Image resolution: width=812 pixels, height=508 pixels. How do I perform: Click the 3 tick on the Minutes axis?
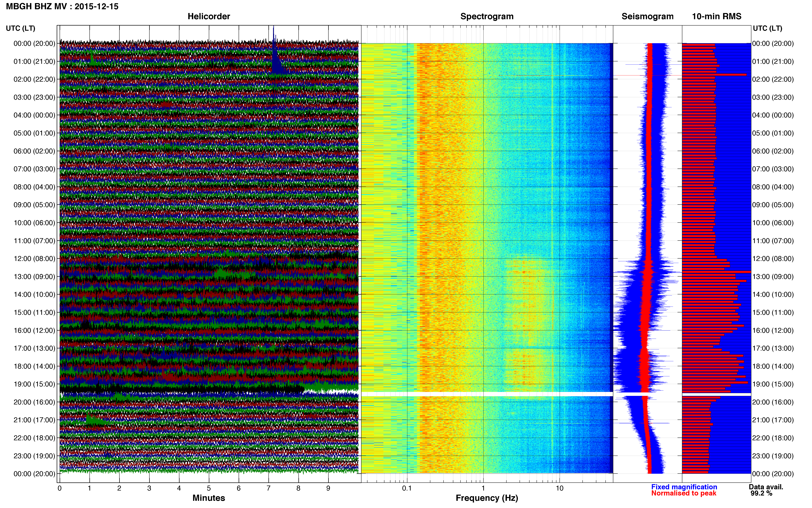[149, 488]
